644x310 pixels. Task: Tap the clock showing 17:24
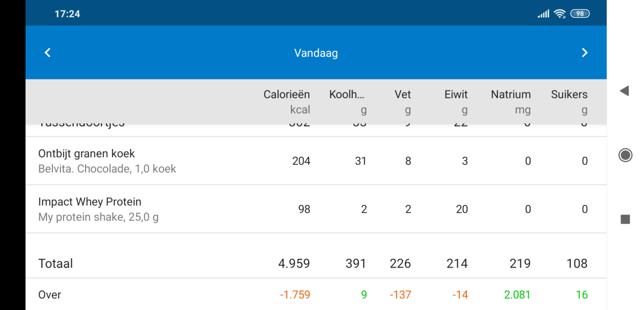point(67,13)
